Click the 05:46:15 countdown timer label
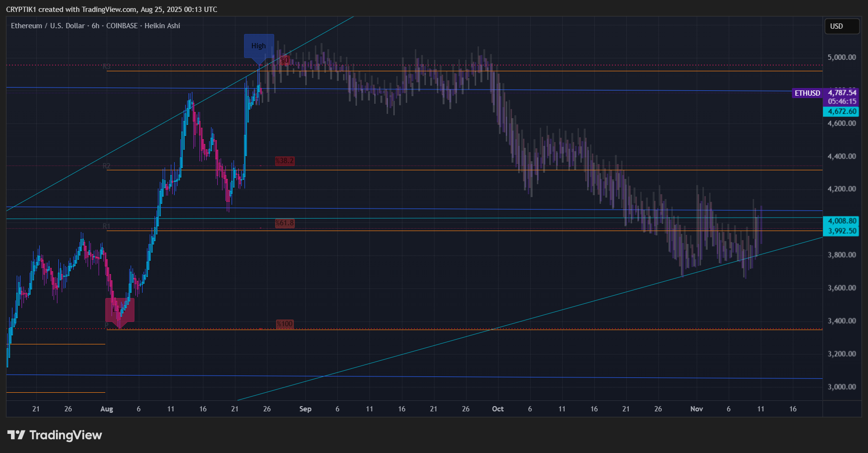Image resolution: width=868 pixels, height=453 pixels. click(x=842, y=101)
